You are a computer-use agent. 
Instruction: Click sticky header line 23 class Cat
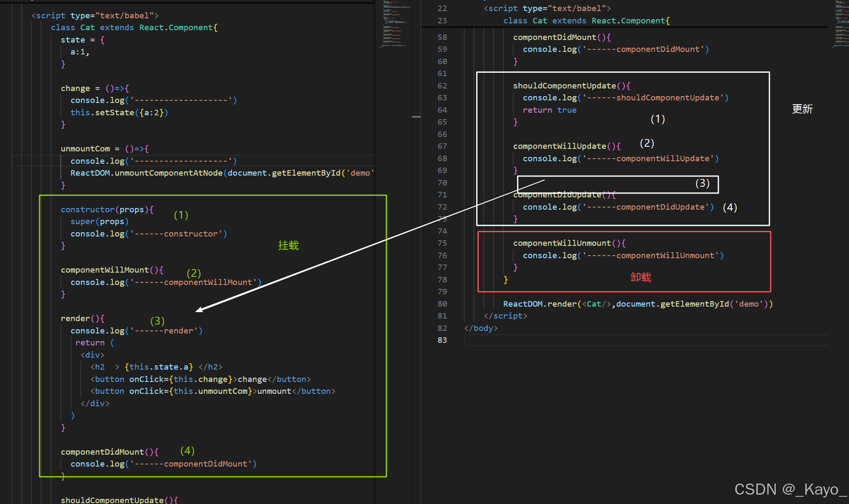[586, 21]
